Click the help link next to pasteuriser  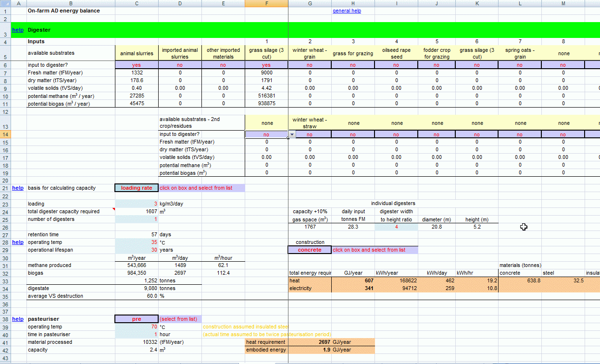click(17, 319)
